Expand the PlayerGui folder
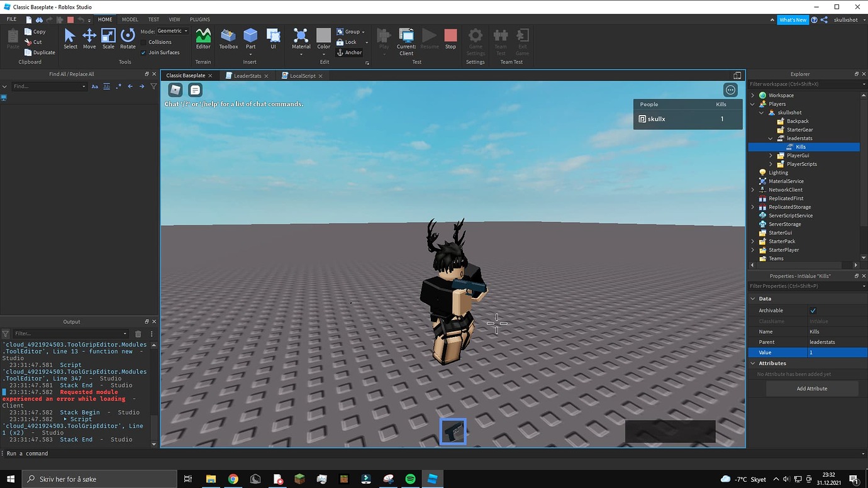This screenshot has height=488, width=868. click(x=771, y=155)
